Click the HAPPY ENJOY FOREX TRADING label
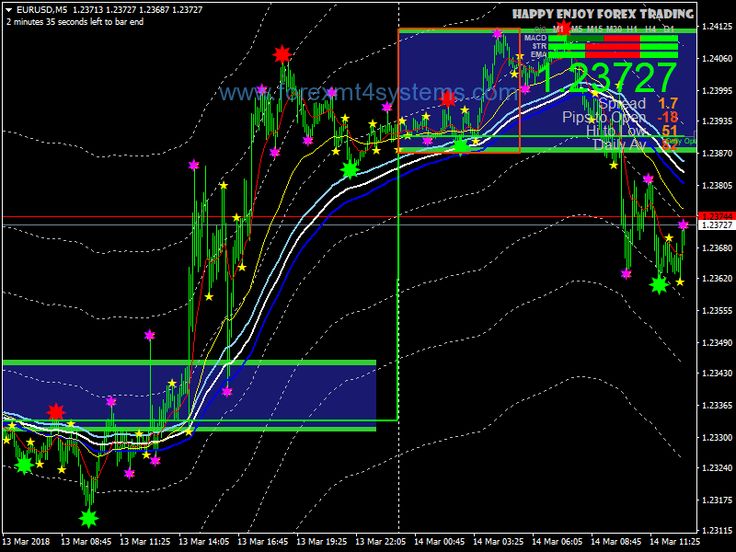This screenshot has height=552, width=736. 603,14
